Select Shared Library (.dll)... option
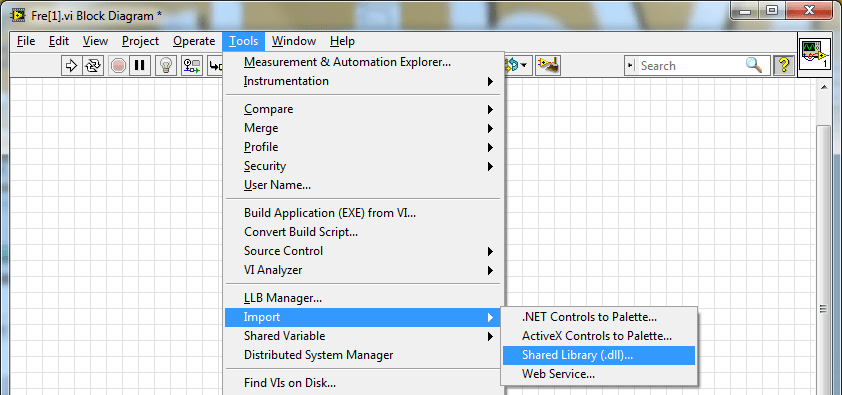 click(599, 355)
